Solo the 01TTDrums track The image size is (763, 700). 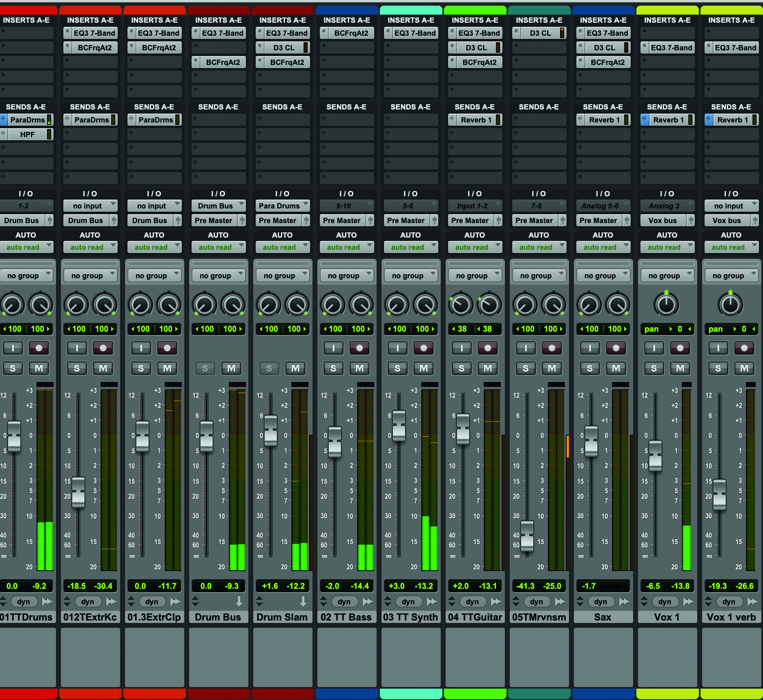[x=13, y=368]
